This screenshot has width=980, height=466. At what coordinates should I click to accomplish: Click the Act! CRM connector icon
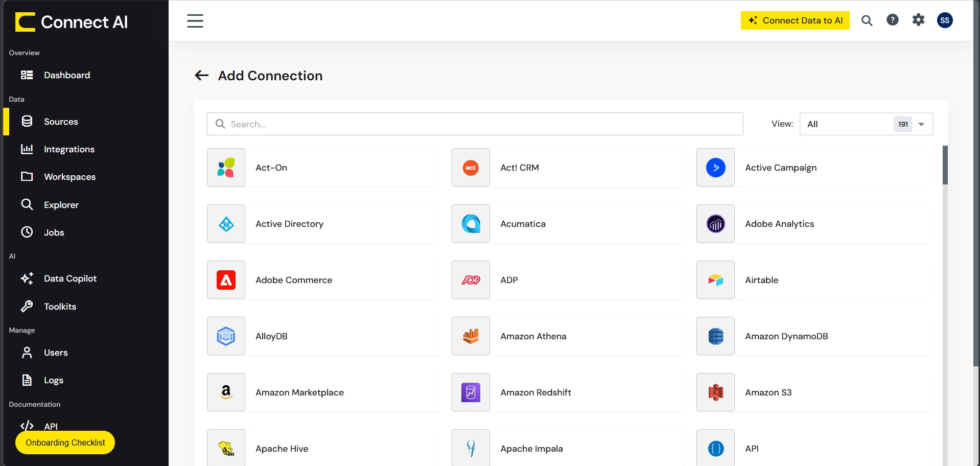[x=471, y=168]
